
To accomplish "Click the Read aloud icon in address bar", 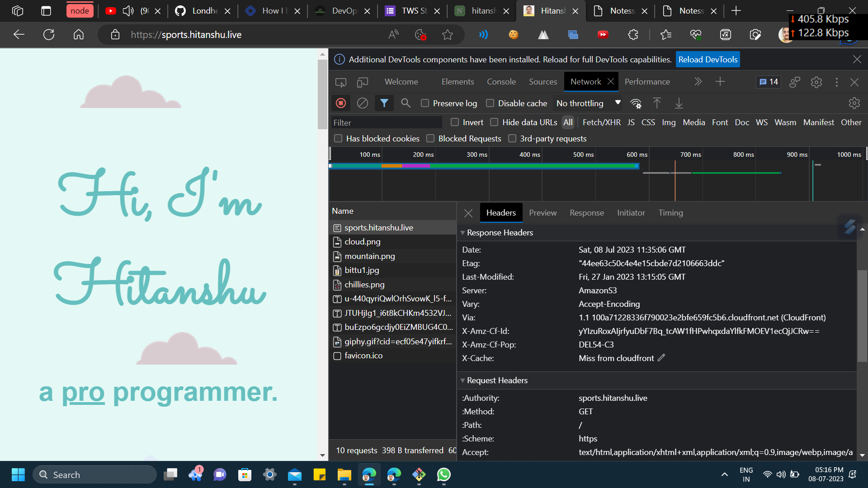I will pyautogui.click(x=393, y=35).
